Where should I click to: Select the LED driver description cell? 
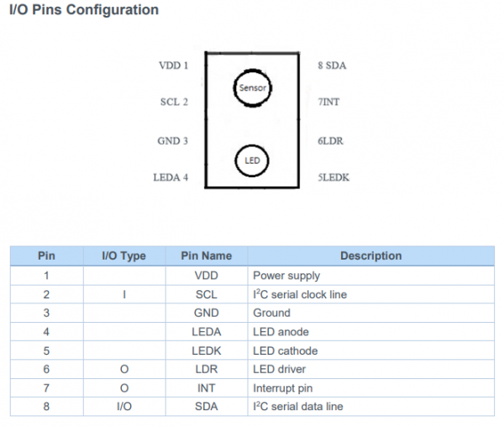point(279,369)
